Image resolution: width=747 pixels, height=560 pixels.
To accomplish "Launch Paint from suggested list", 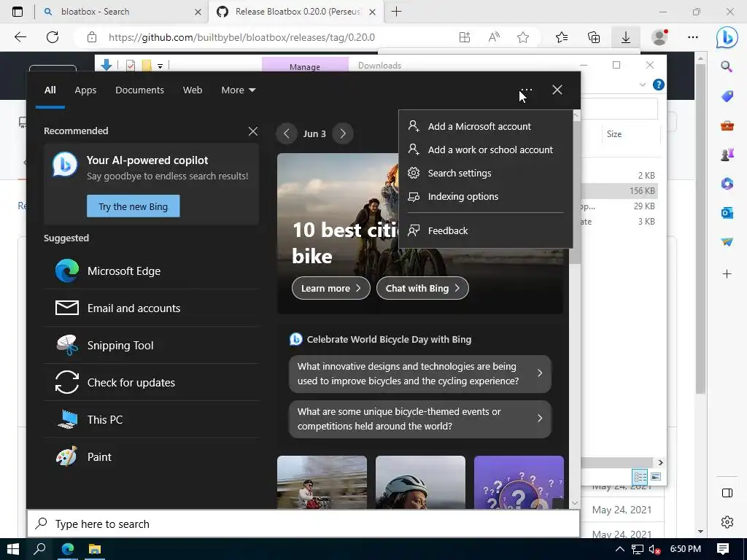I will [x=152, y=456].
